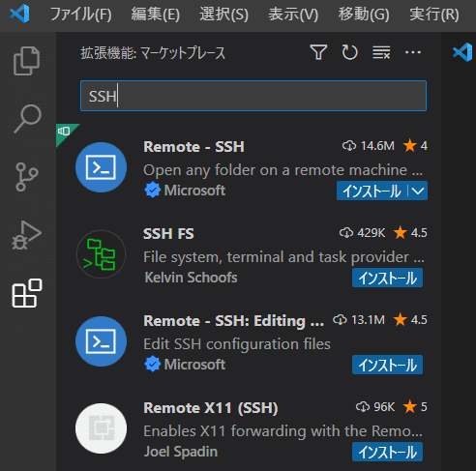Open the Search view icon
Image resolution: width=476 pixels, height=471 pixels.
tap(27, 118)
